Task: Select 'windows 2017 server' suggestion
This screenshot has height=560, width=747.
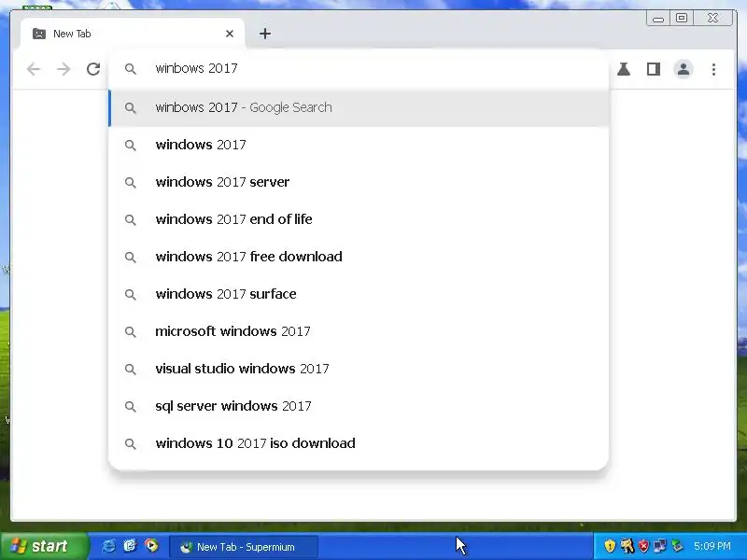Action: coord(359,182)
